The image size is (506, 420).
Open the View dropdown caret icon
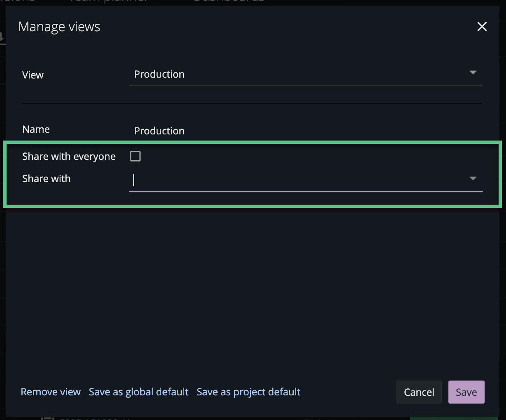point(473,72)
